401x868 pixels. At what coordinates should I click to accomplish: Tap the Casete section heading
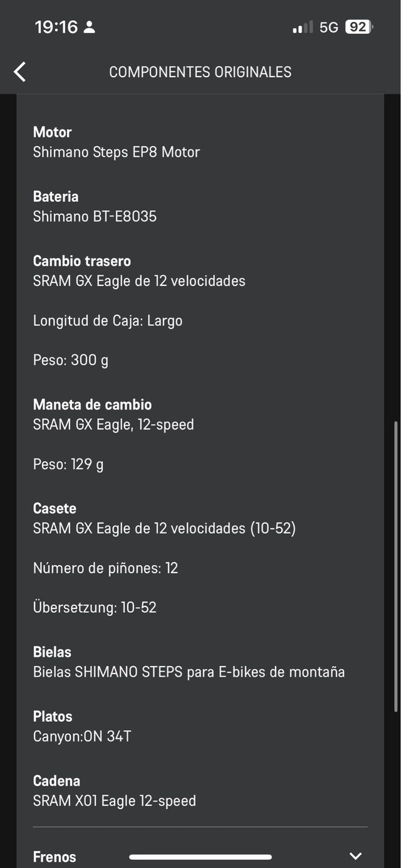pyautogui.click(x=54, y=509)
